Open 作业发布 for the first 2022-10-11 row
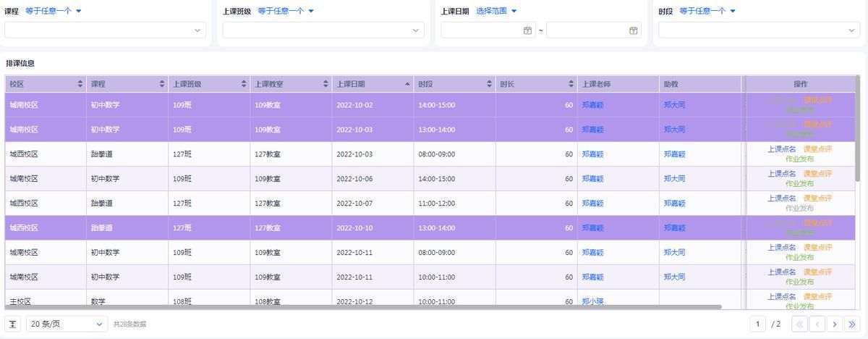This screenshot has height=339, width=868. (x=799, y=257)
